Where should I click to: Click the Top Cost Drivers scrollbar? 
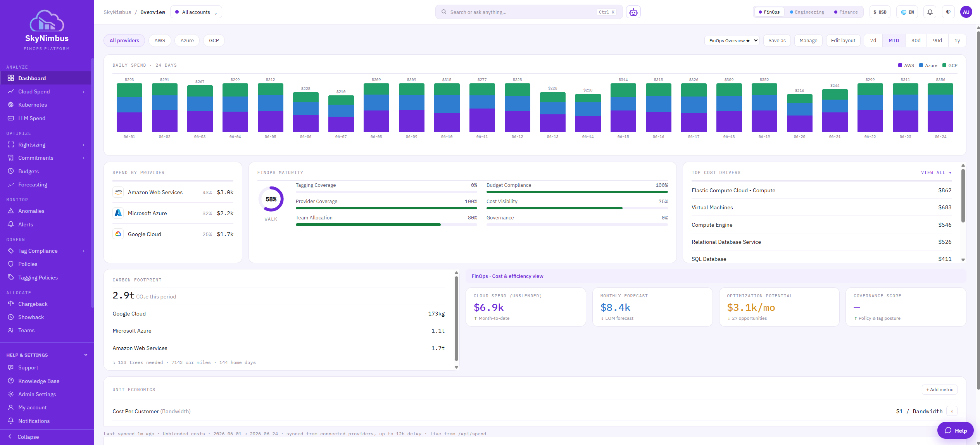point(963,195)
